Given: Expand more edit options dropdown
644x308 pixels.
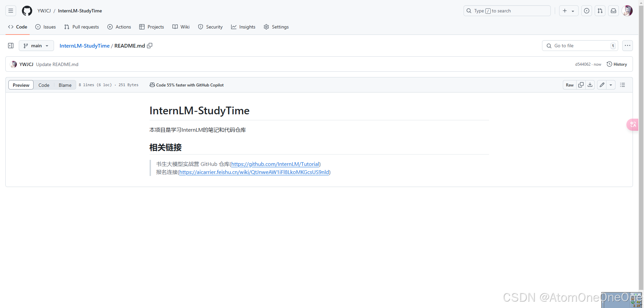Looking at the screenshot, I should [x=611, y=85].
